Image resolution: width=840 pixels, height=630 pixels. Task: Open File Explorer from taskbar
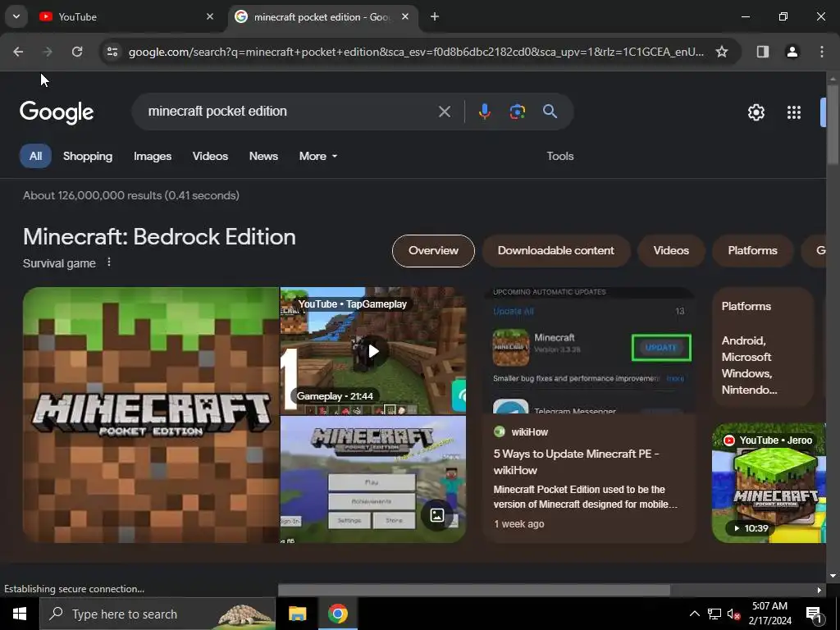[x=297, y=614]
